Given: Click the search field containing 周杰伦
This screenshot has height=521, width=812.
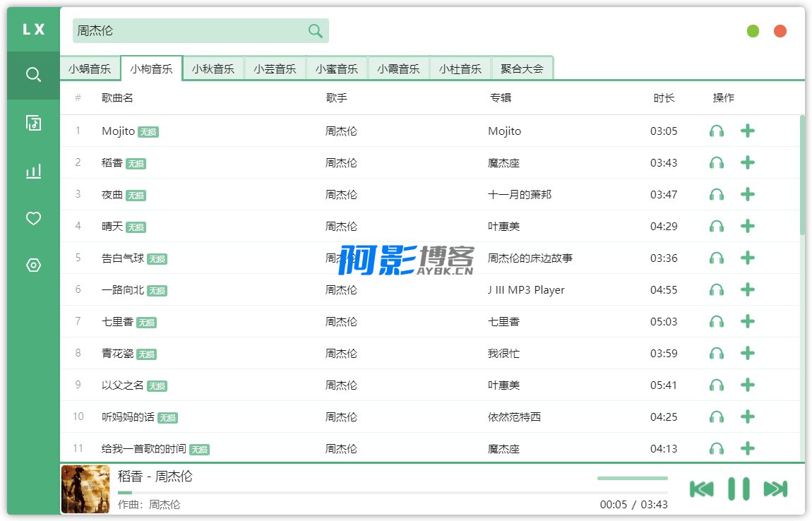Looking at the screenshot, I should click(x=191, y=31).
